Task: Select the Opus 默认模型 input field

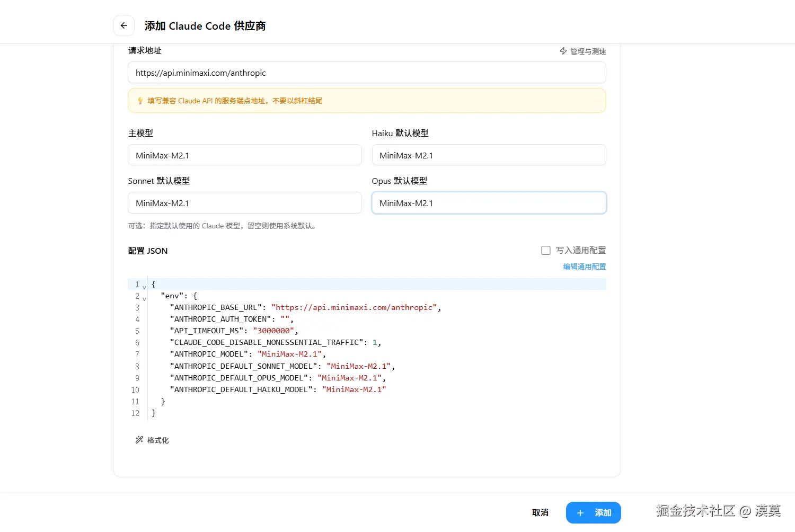Action: tap(489, 203)
